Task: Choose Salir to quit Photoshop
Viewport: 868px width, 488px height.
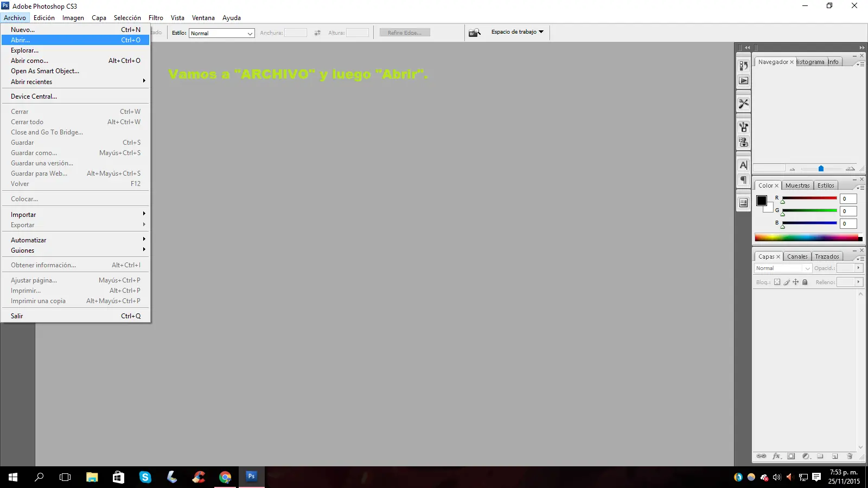Action: tap(75, 316)
